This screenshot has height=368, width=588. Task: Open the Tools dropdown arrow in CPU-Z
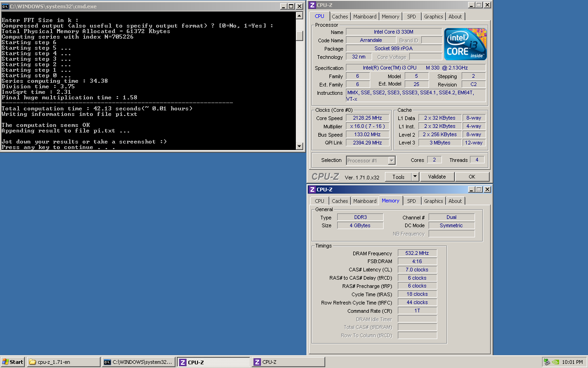[415, 177]
